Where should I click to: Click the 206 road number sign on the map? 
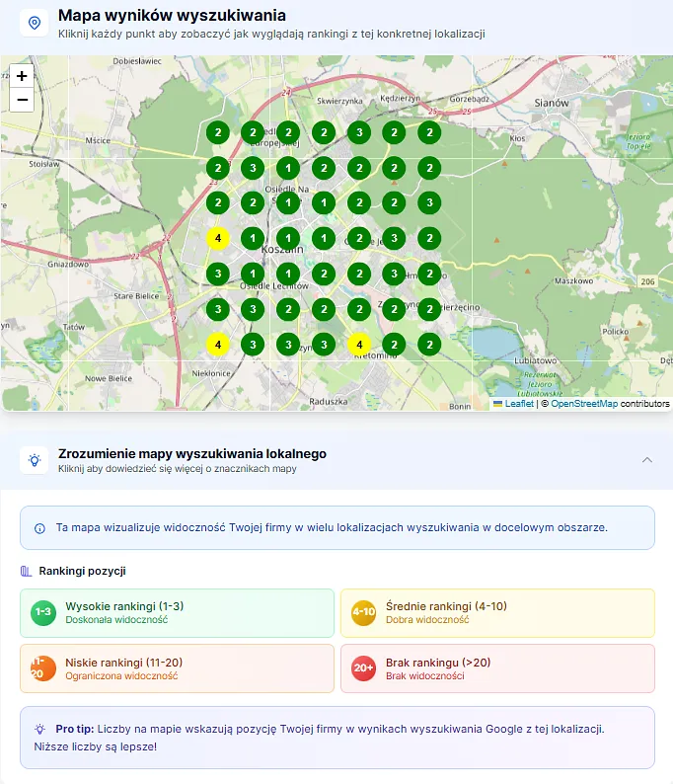click(x=647, y=281)
